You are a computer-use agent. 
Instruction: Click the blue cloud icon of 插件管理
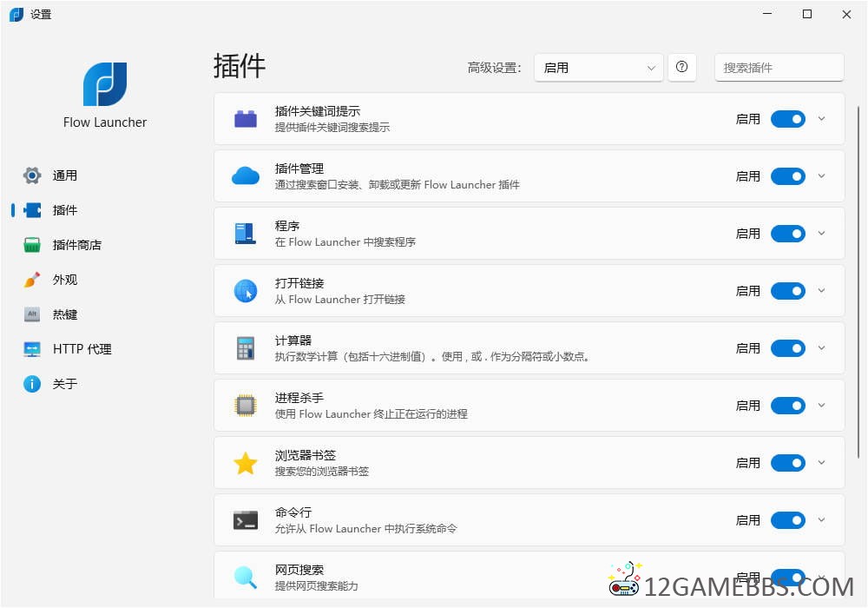(246, 176)
